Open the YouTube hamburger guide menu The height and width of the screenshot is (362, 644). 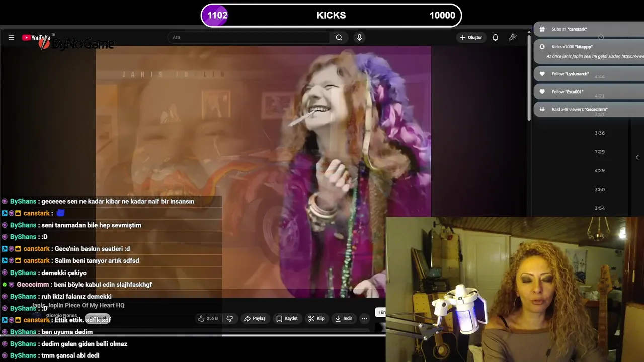click(11, 37)
